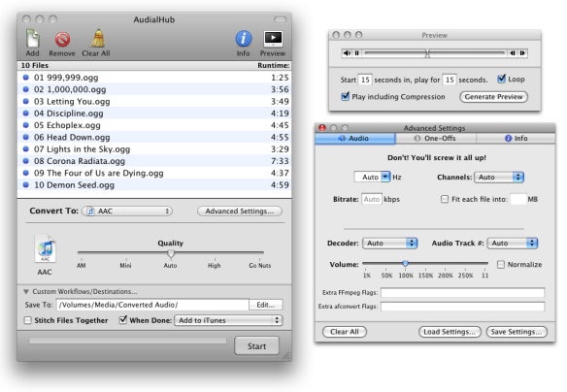The height and width of the screenshot is (392, 567).
Task: Click blue dot beside 01 999,999.ogg
Action: [x=25, y=77]
